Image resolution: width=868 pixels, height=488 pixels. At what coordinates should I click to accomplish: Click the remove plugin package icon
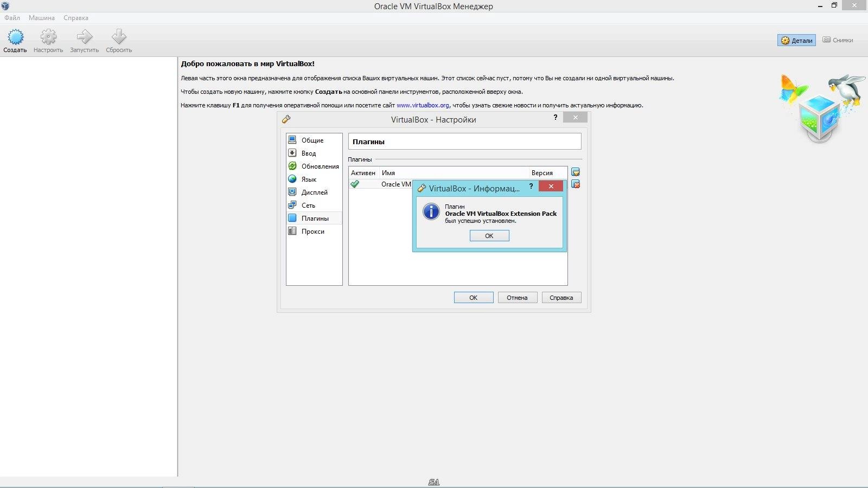(x=576, y=184)
